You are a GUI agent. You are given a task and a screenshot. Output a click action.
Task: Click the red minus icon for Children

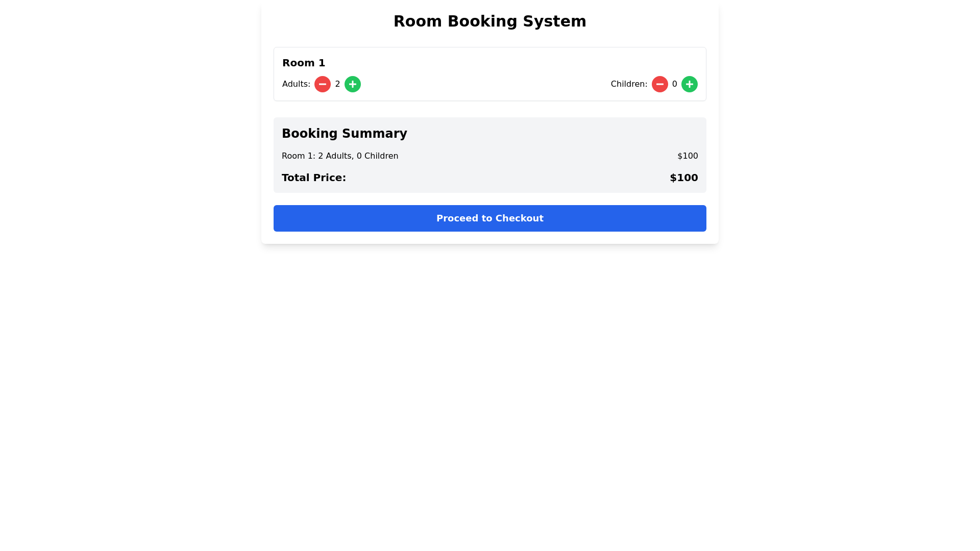pyautogui.click(x=660, y=84)
